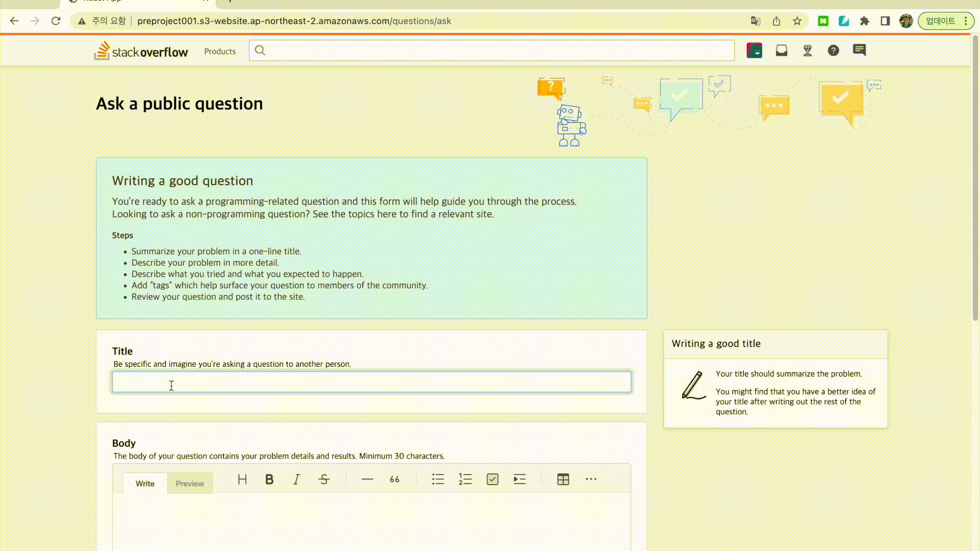
Task: Toggle the browser side panel
Action: [x=885, y=21]
